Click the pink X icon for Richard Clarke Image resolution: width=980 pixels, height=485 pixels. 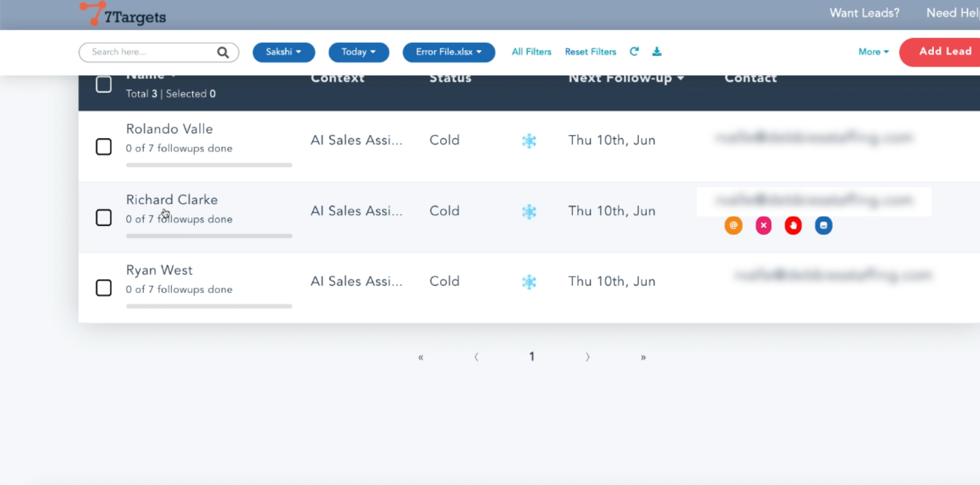click(x=764, y=225)
